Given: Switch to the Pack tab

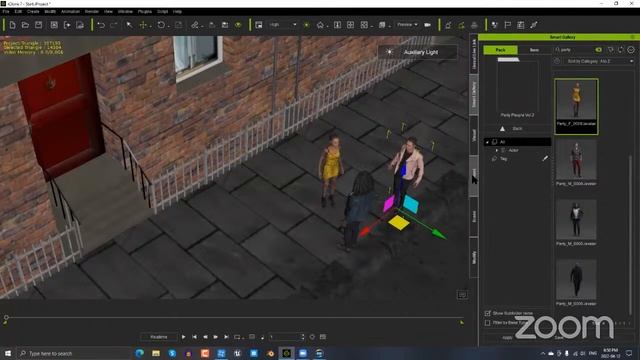Looking at the screenshot, I should (500, 50).
